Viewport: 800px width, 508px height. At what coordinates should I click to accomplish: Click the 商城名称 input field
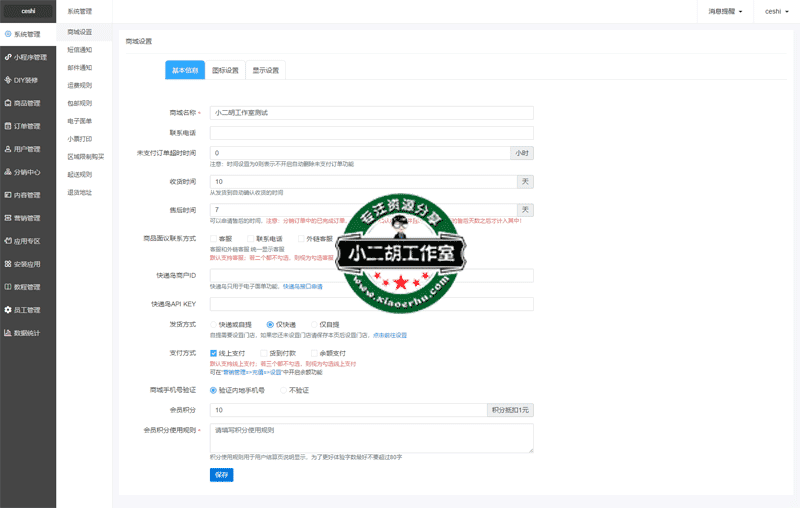(371, 113)
